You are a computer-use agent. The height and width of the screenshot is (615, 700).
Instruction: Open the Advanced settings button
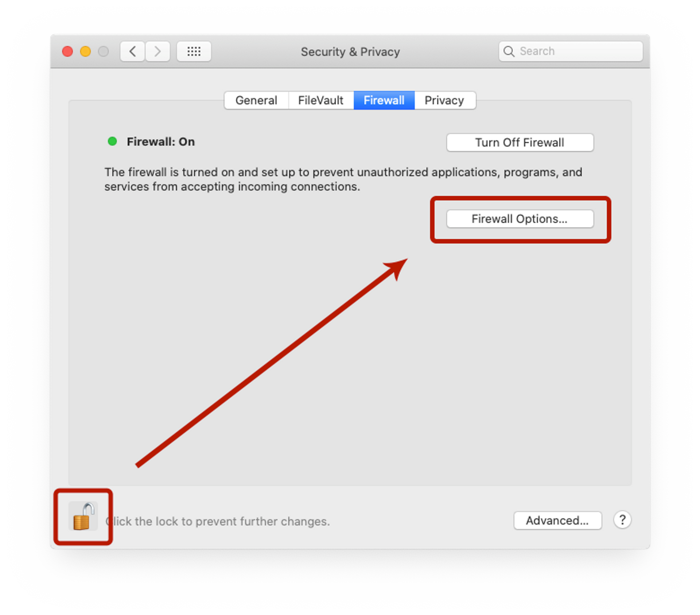(557, 521)
